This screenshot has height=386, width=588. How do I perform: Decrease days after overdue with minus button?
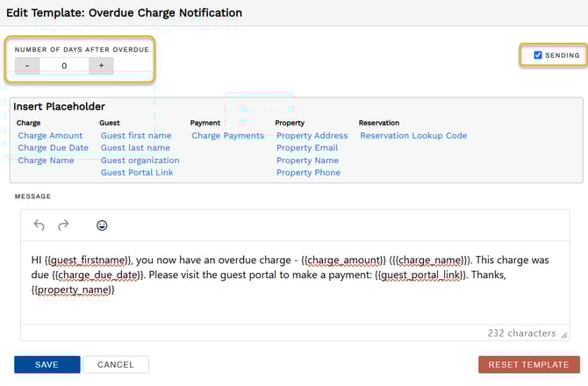pyautogui.click(x=27, y=66)
